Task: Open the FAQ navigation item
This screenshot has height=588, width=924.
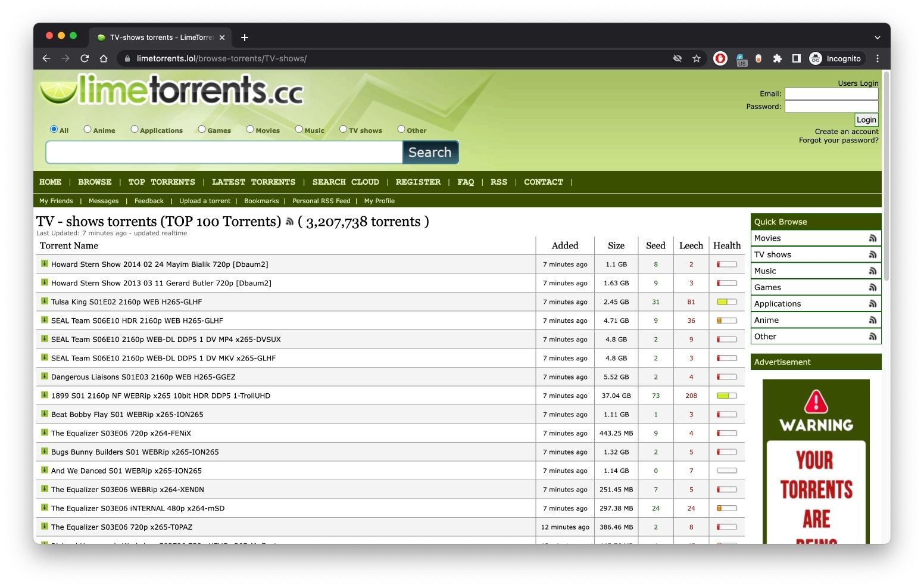Action: [466, 182]
